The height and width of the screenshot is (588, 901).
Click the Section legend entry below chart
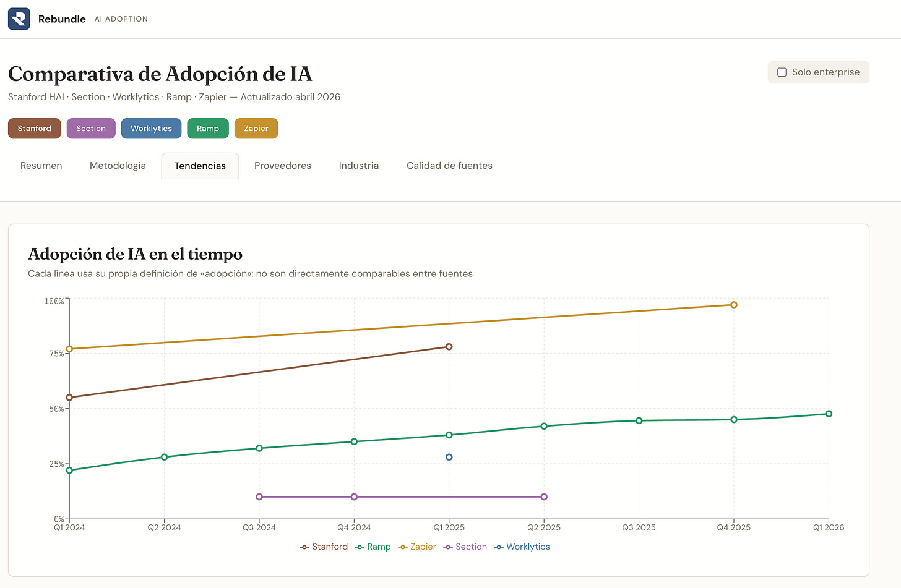tap(465, 547)
